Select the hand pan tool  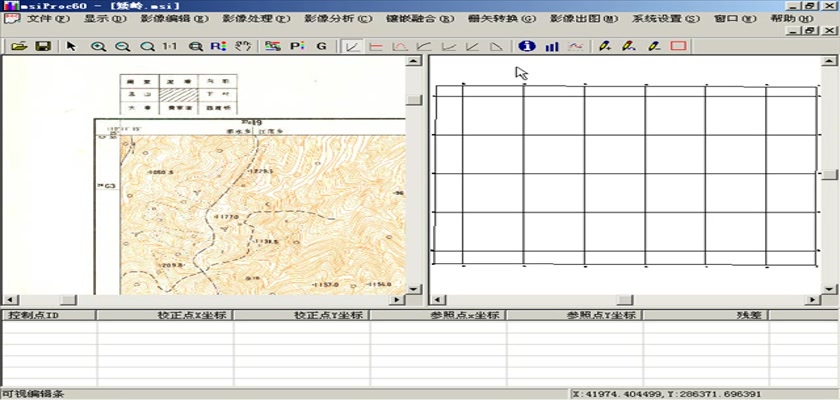tap(242, 46)
